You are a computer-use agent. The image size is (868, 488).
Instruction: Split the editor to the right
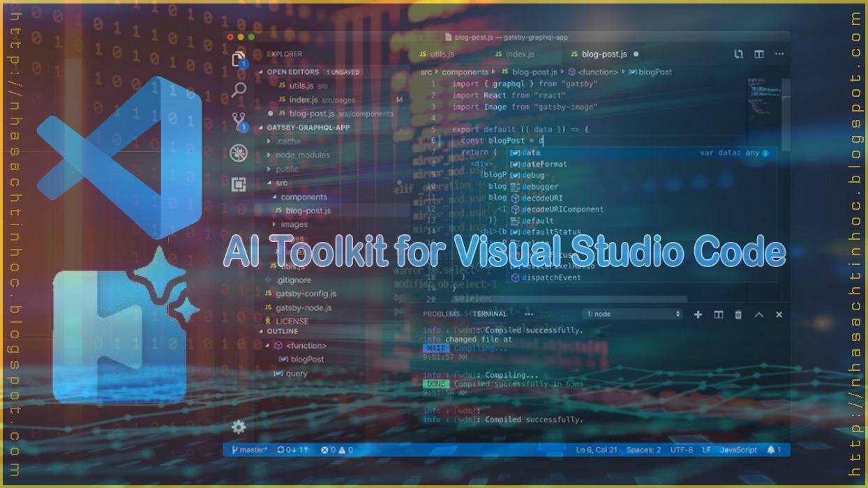[759, 54]
